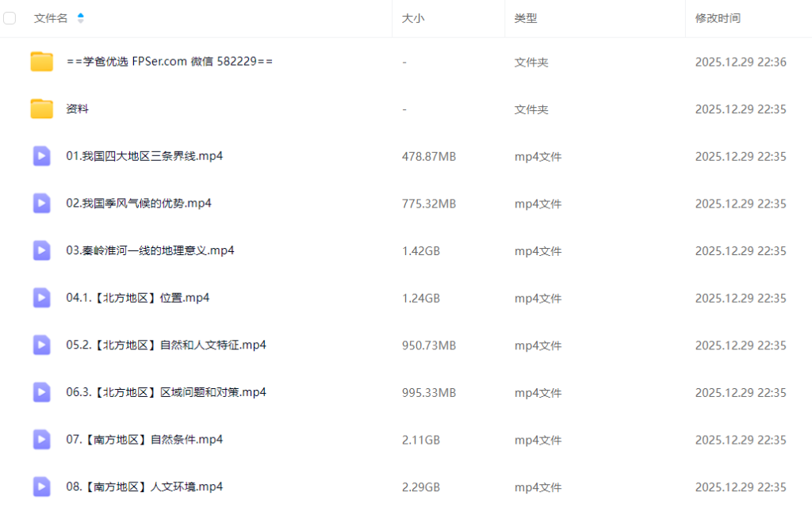Click the video icon of 08.【南方地区】人文环境
This screenshot has width=812, height=515.
coord(41,486)
